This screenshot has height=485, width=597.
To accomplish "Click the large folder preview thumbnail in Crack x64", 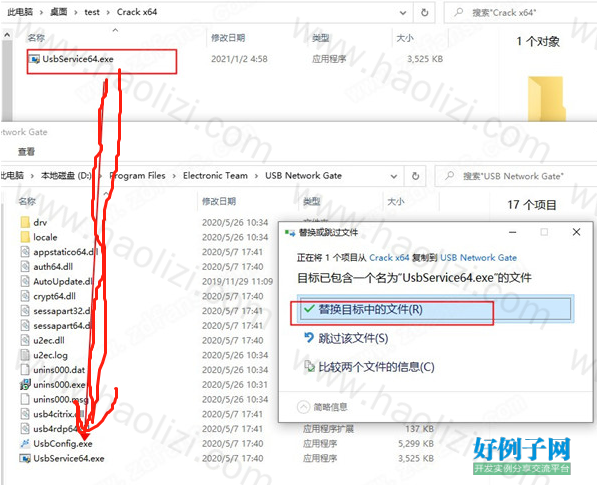I will tap(546, 99).
